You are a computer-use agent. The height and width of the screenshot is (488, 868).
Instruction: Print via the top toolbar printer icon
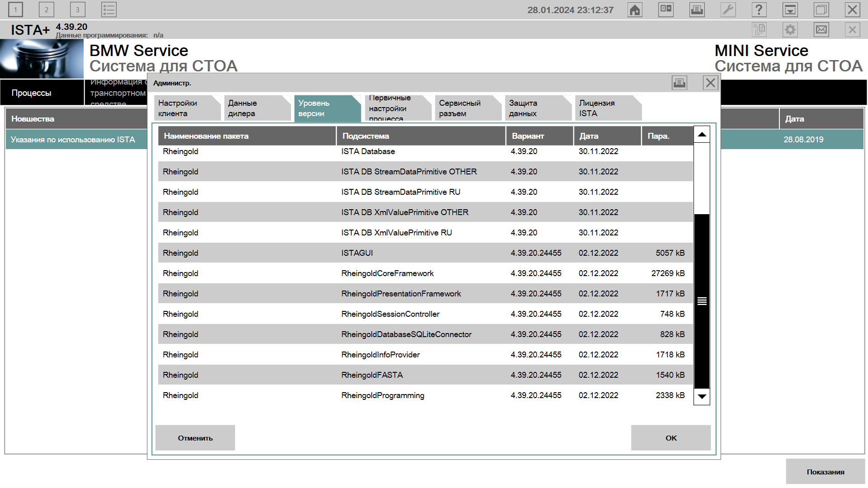tap(697, 9)
